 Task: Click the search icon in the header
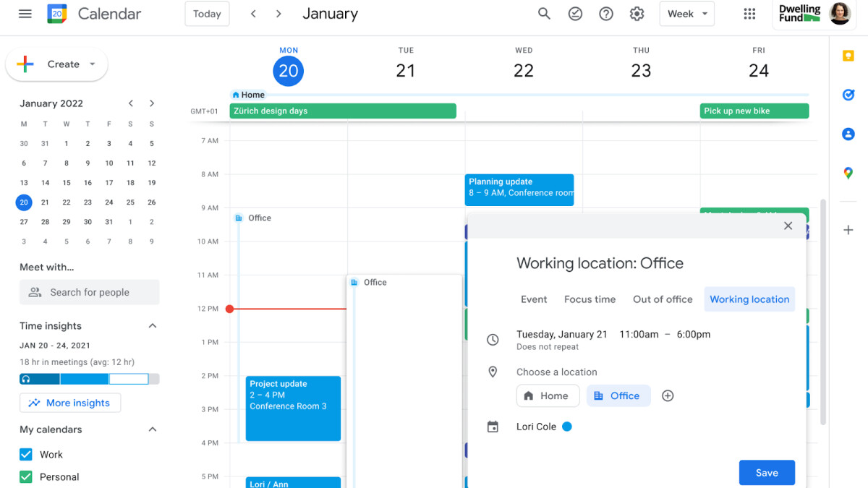click(544, 13)
